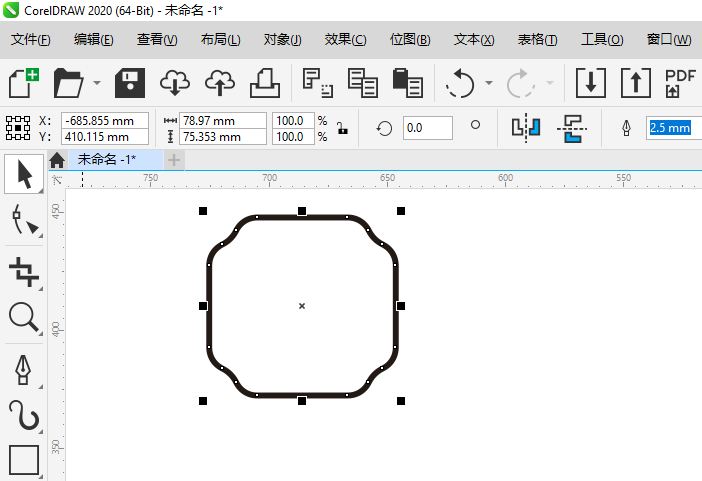Click the cloud upload icon
The width and height of the screenshot is (702, 481).
click(219, 83)
